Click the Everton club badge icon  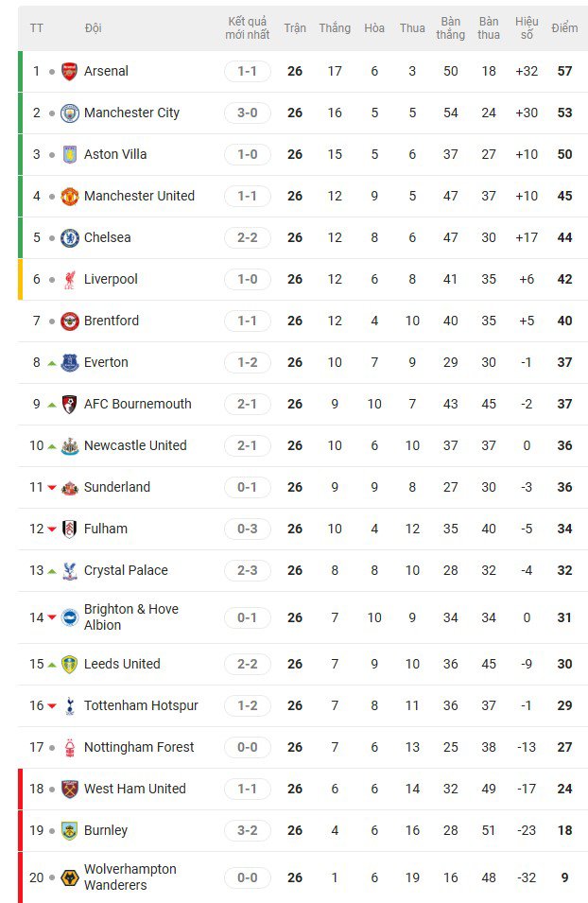pyautogui.click(x=69, y=362)
